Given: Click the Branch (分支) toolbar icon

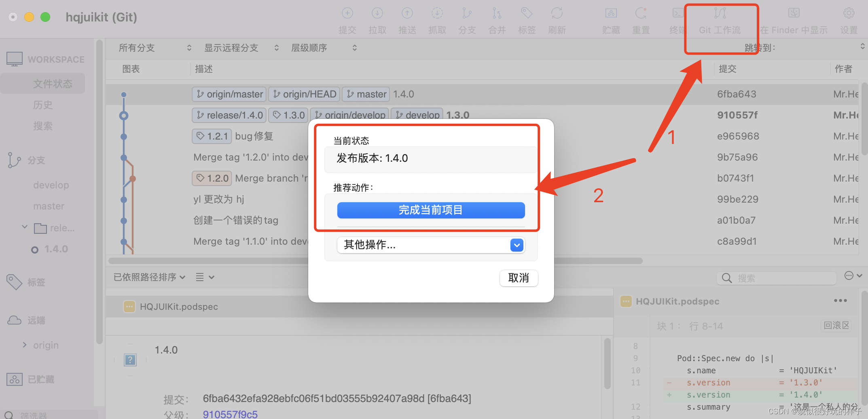Looking at the screenshot, I should [x=467, y=14].
